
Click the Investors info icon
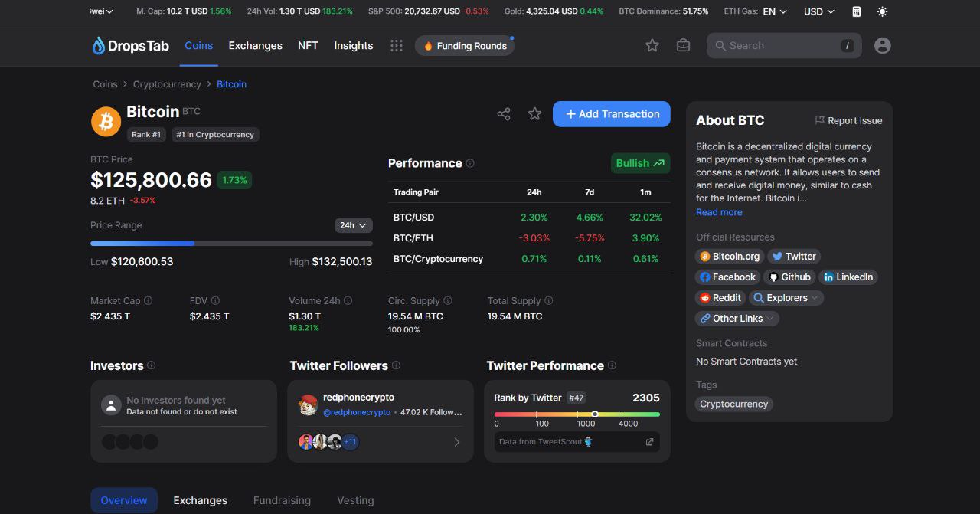151,365
